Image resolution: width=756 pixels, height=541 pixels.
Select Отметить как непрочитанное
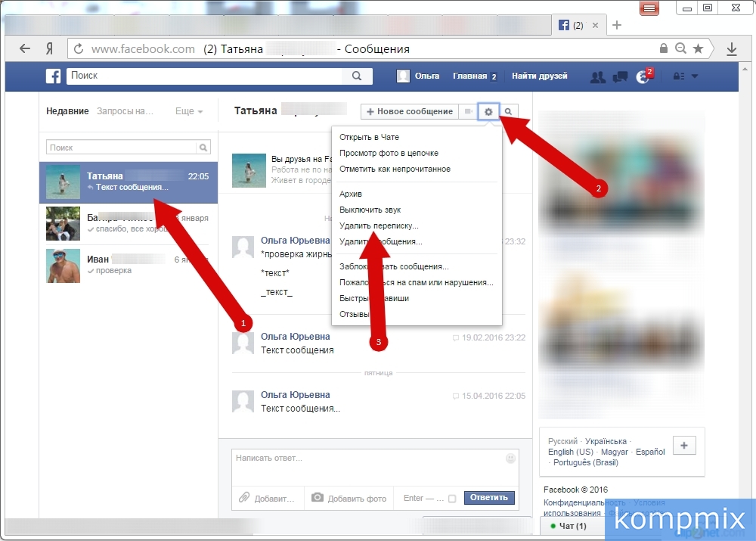coord(395,169)
